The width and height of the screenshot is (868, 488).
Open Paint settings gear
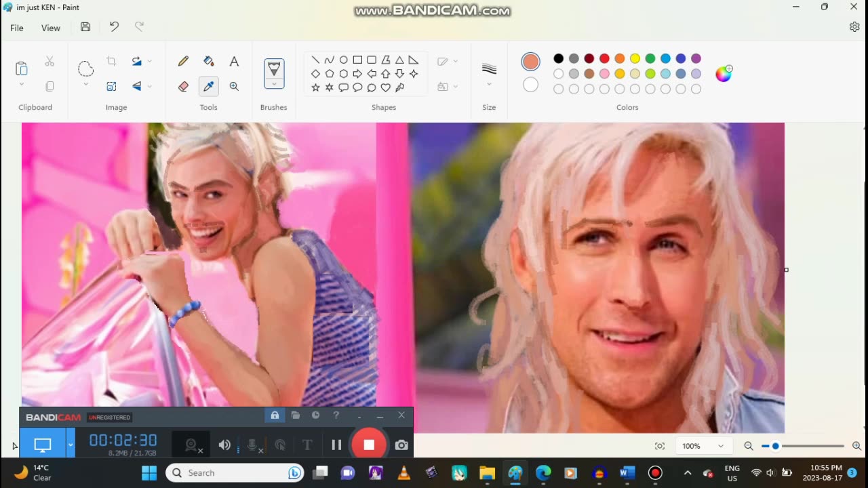tap(854, 27)
